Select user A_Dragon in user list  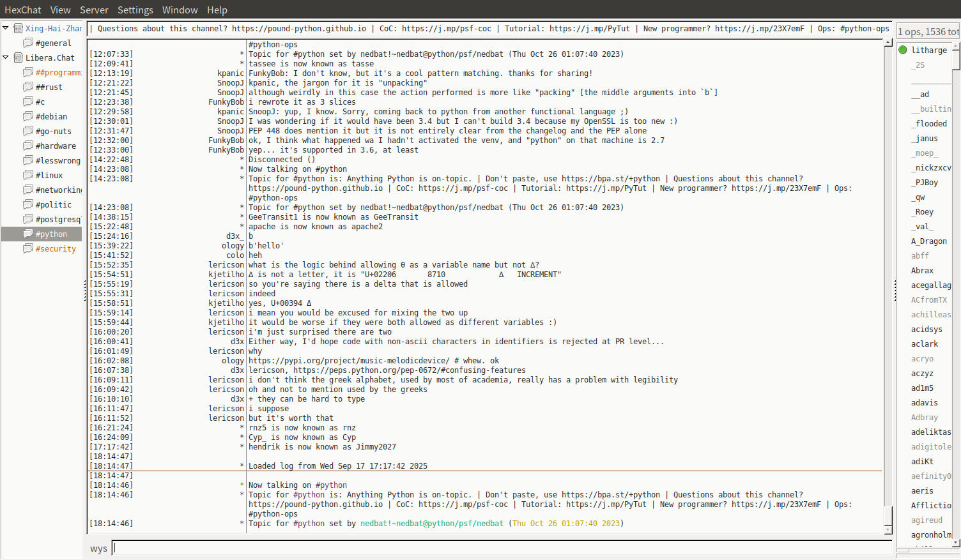(x=928, y=241)
